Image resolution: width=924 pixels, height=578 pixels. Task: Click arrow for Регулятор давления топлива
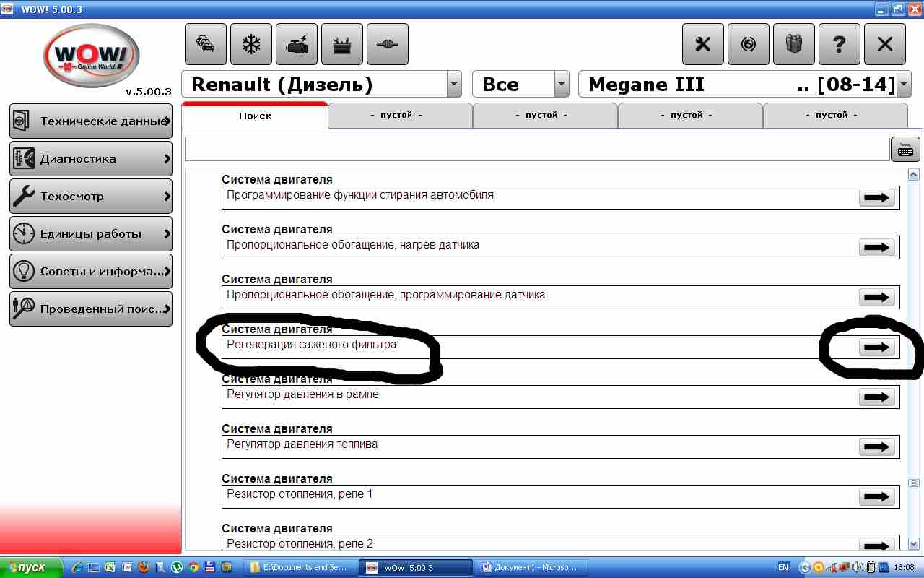876,447
